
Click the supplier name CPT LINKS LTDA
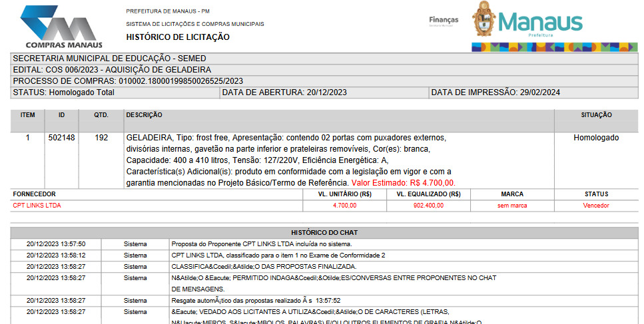click(37, 206)
